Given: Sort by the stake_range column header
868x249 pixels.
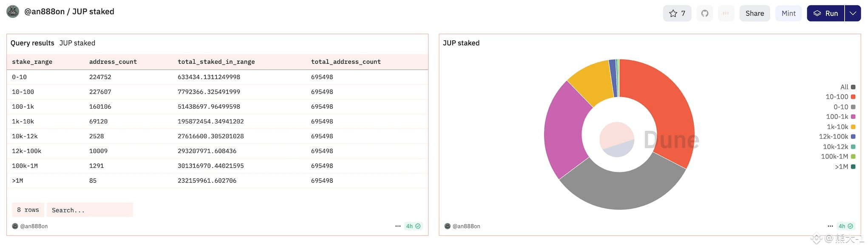Looking at the screenshot, I should pyautogui.click(x=32, y=62).
